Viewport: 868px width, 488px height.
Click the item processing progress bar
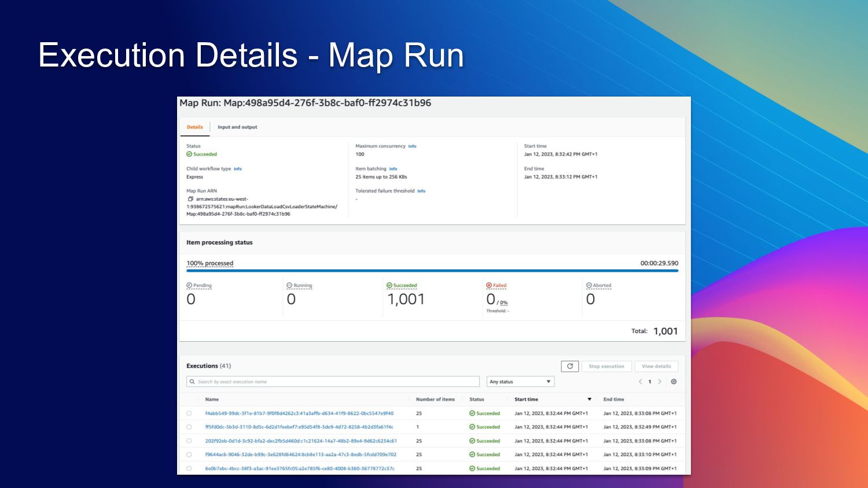pyautogui.click(x=432, y=271)
